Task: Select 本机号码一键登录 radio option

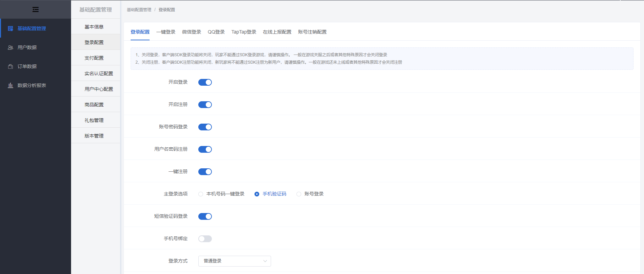Action: click(x=221, y=194)
